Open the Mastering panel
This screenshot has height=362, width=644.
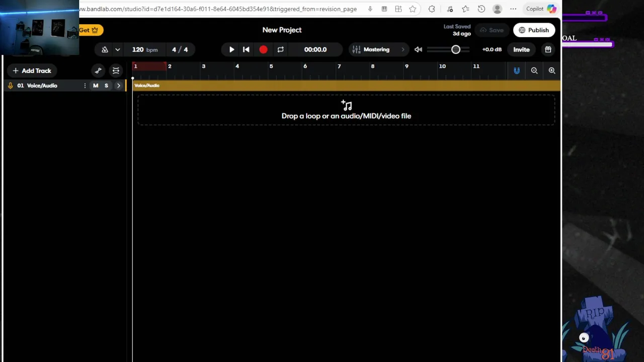click(376, 50)
